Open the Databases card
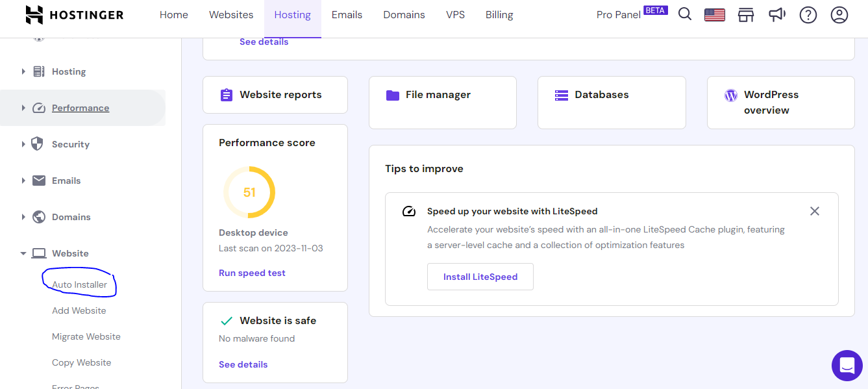Viewport: 868px width, 389px height. [x=611, y=102]
